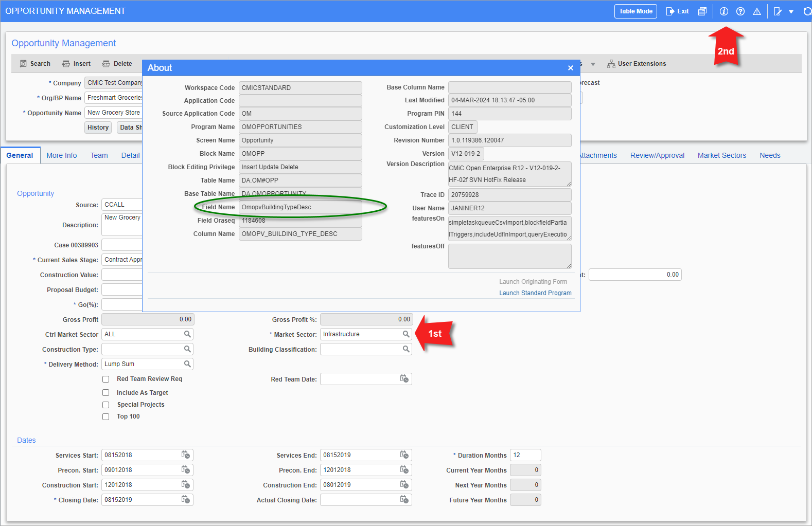Open the Actual Closing Date calendar picker
The image size is (812, 526).
pyautogui.click(x=404, y=500)
